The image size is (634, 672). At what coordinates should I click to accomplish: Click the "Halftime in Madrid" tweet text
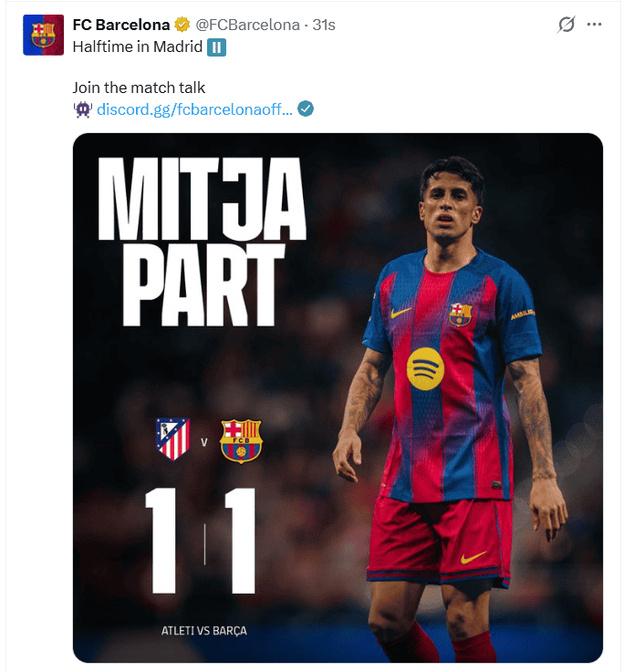(137, 47)
